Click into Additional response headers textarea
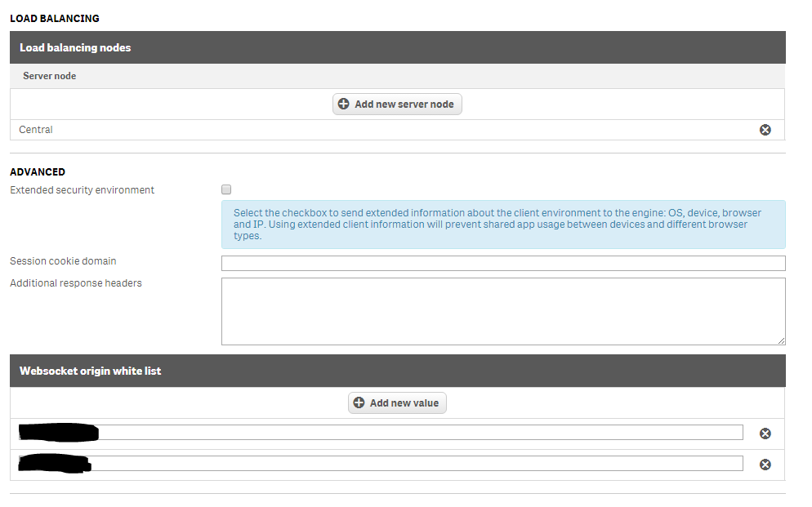812x507 pixels. 503,311
